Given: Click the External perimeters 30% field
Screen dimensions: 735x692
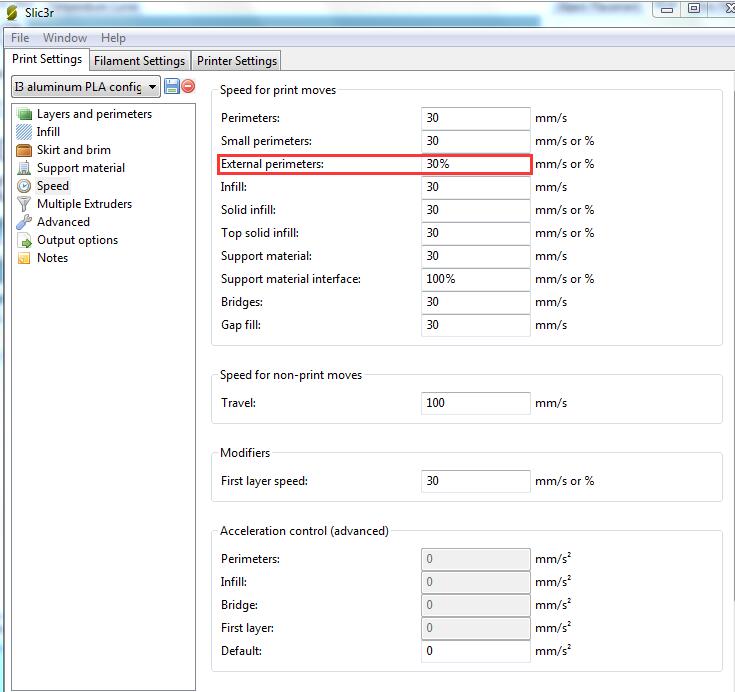Looking at the screenshot, I should pyautogui.click(x=476, y=164).
